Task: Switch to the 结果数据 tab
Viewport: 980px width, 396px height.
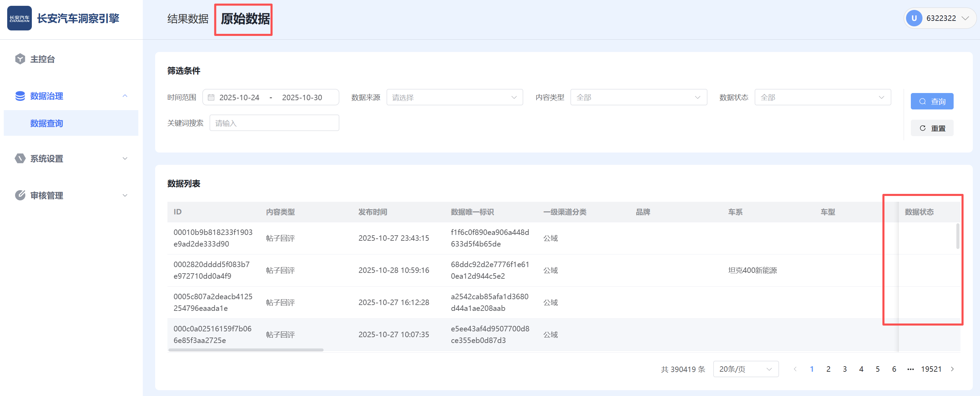Action: [188, 18]
